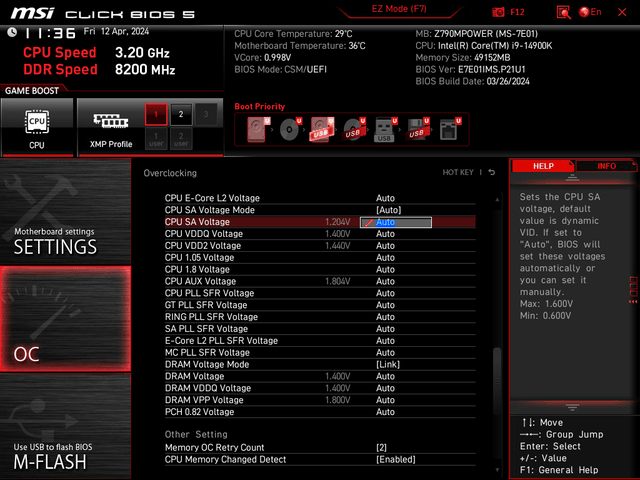
Task: Switch to the HELP tab
Action: (x=543, y=166)
